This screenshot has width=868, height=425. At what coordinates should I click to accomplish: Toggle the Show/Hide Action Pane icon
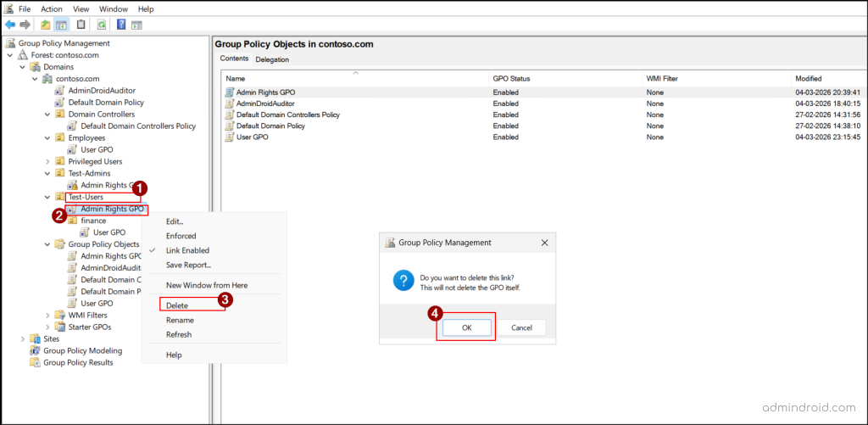[136, 25]
